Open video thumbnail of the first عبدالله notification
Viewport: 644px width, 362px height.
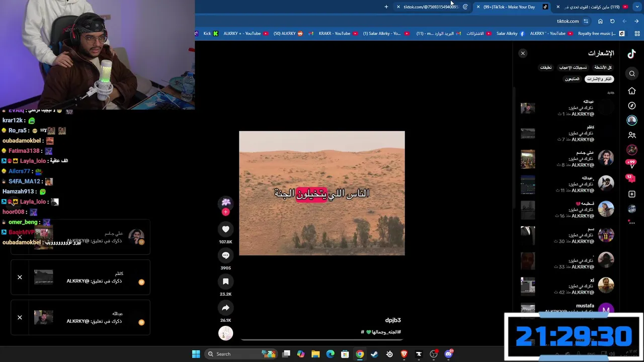528,108
